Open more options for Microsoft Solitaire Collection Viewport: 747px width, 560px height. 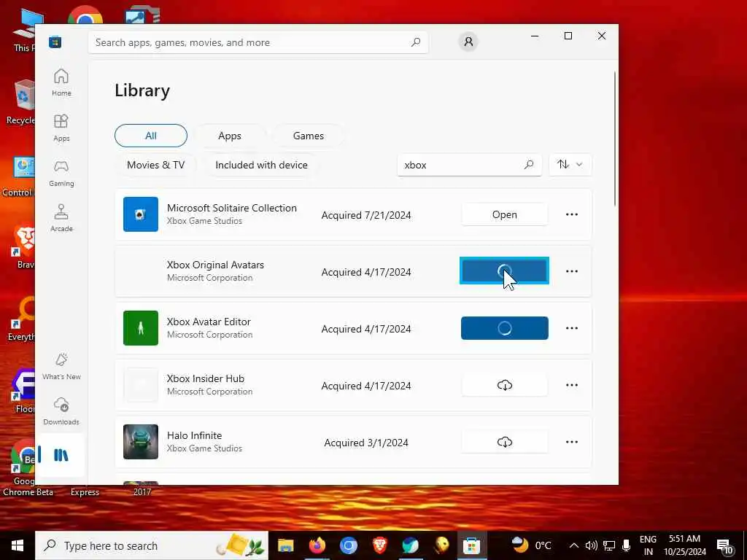click(572, 214)
